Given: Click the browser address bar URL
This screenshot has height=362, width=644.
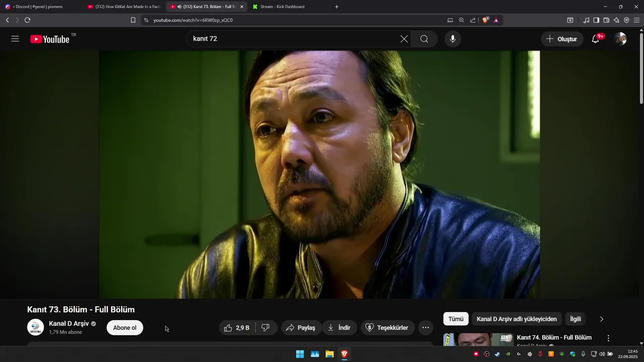Looking at the screenshot, I should [x=193, y=20].
